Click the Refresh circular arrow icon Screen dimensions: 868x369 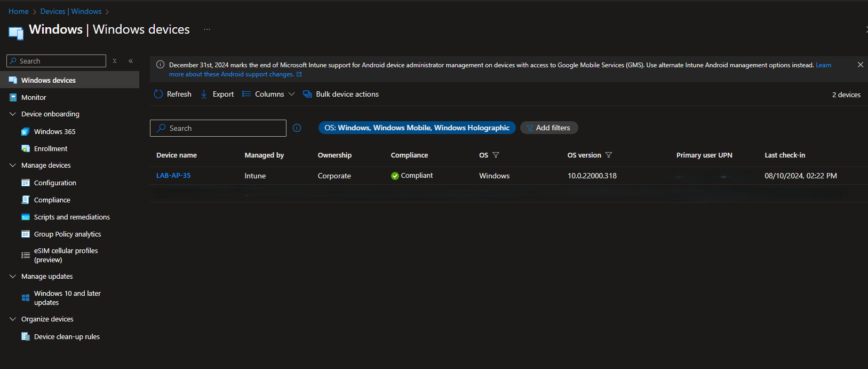coord(158,94)
